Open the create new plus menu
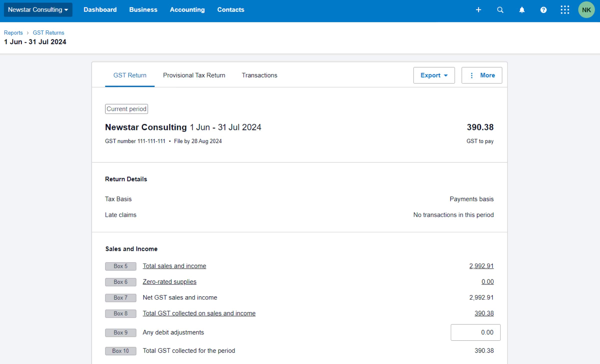The width and height of the screenshot is (600, 364). click(478, 9)
